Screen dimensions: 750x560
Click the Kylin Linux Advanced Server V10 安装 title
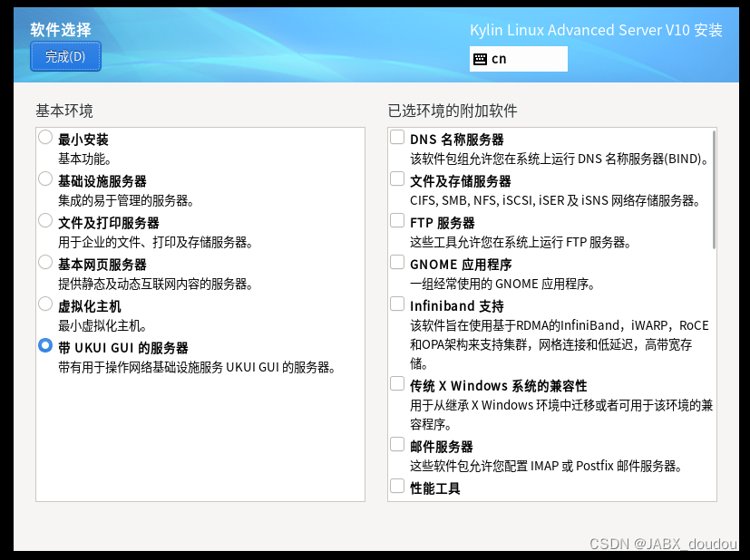[x=596, y=30]
